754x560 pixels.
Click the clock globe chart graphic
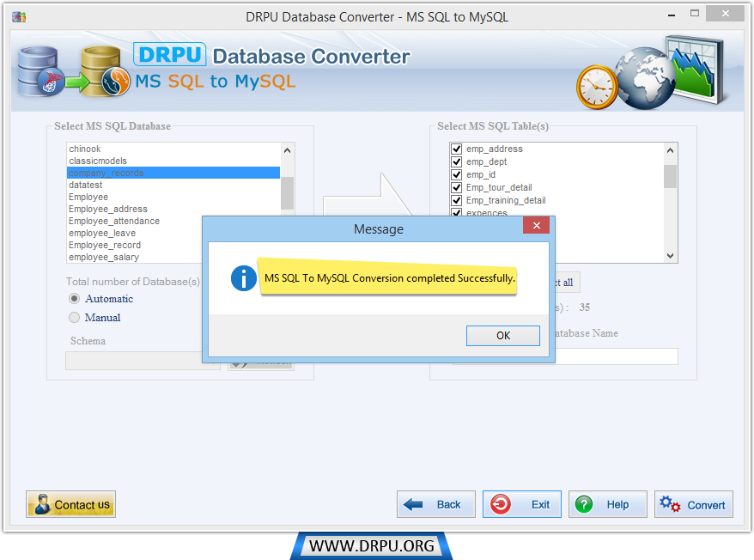(x=651, y=73)
